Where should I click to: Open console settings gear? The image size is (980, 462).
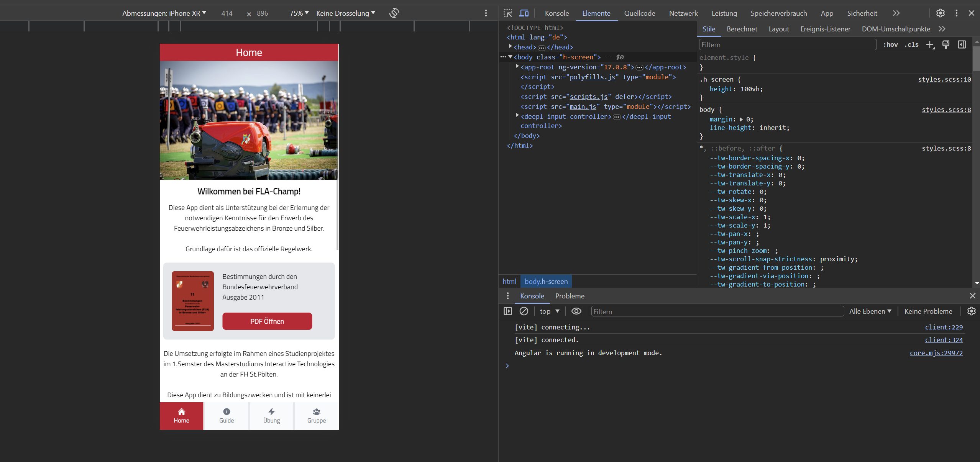pyautogui.click(x=971, y=311)
